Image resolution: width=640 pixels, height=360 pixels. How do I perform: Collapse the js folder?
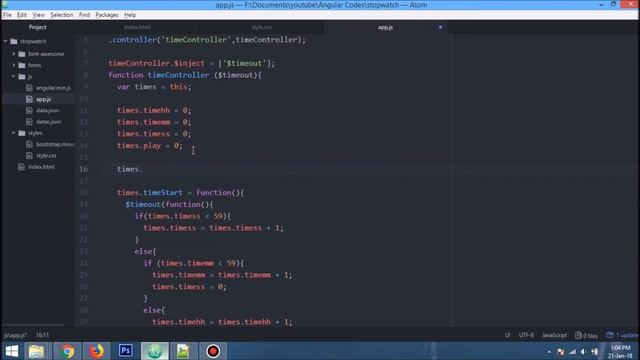tap(13, 76)
